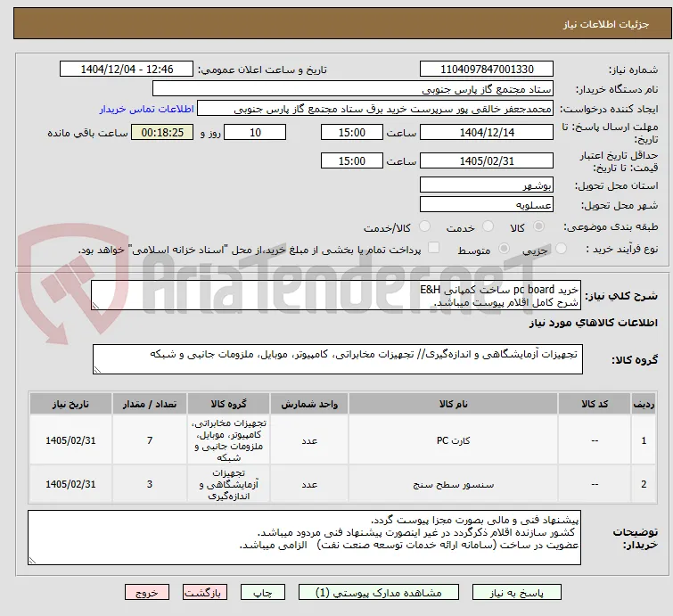Click the ایجاد کننده درخواست field

(x=374, y=109)
